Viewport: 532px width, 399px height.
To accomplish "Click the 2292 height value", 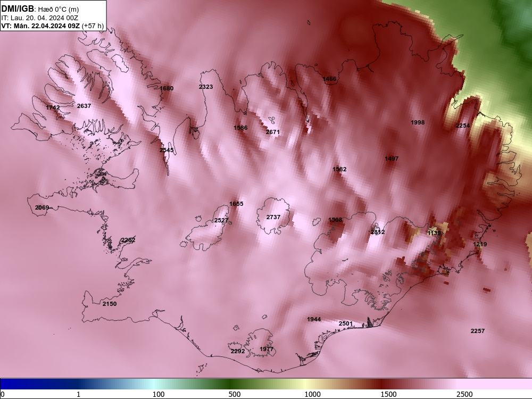I will pos(237,351).
